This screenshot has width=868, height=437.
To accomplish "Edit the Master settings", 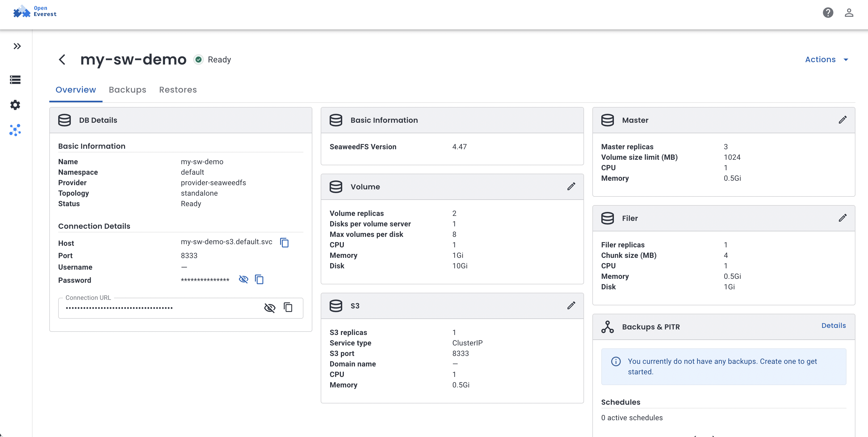I will 843,120.
